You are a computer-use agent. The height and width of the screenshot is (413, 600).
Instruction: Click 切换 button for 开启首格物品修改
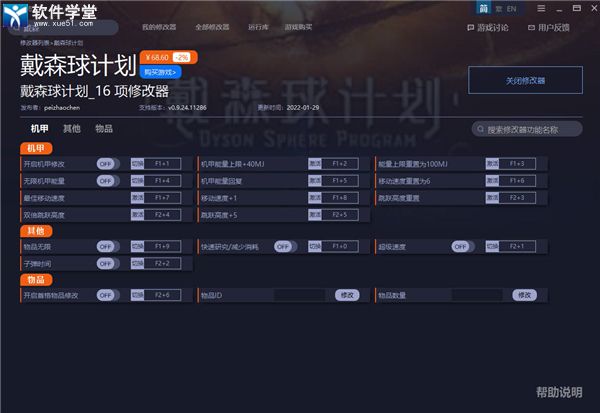pyautogui.click(x=137, y=295)
